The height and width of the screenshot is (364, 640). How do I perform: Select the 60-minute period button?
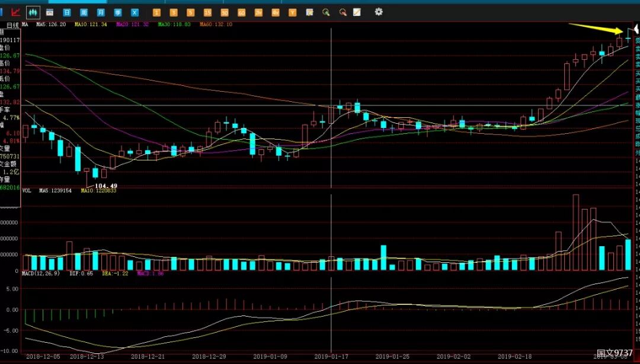click(x=242, y=12)
